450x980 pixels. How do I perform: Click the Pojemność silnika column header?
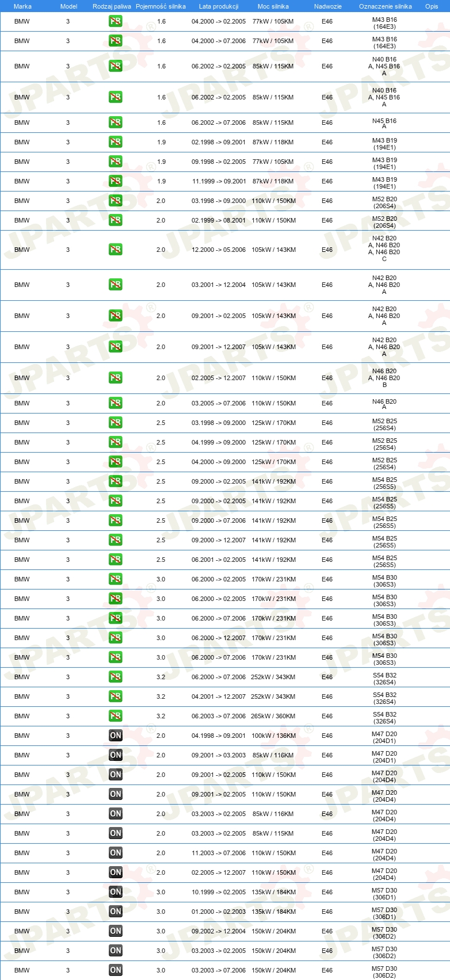tap(161, 6)
